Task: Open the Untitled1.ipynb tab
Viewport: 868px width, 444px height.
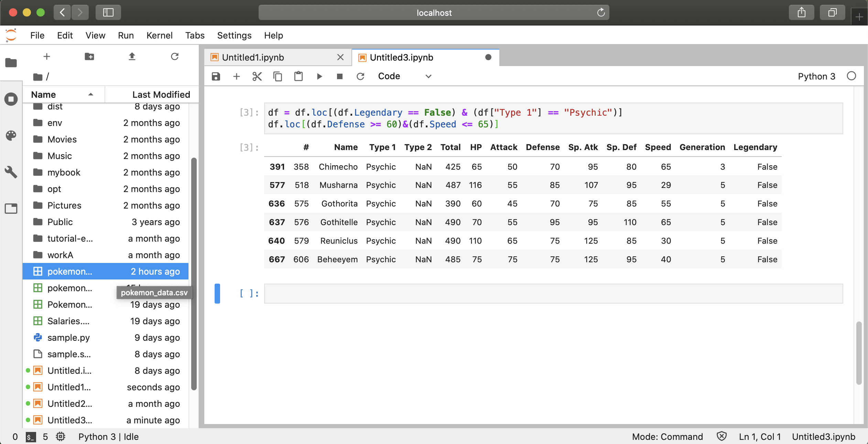Action: [252, 57]
